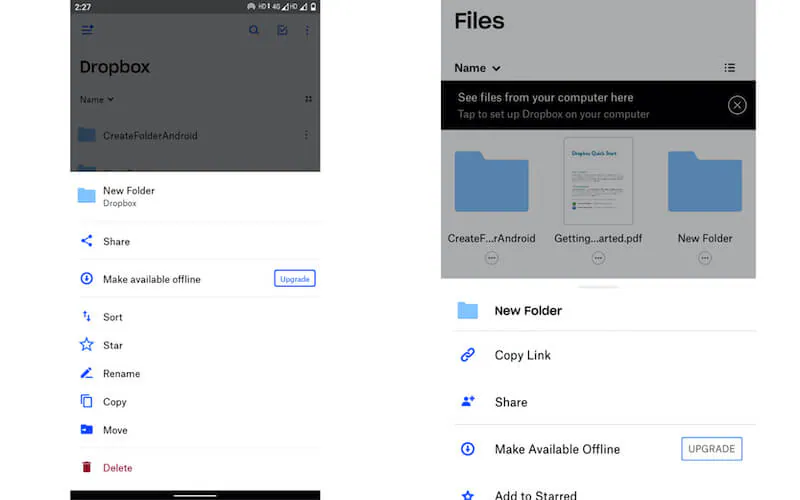
Task: Expand the Name sort dropdown in Files screen
Action: click(x=478, y=68)
